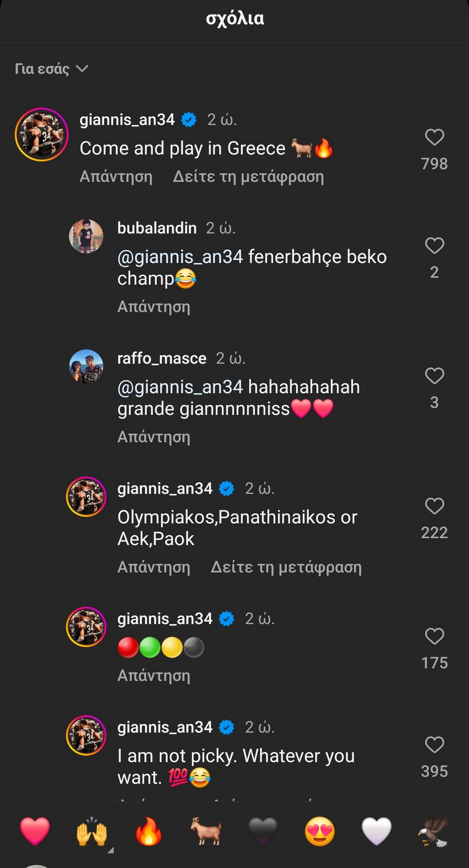Tap the raised hands quick-reaction emoji
The width and height of the screenshot is (469, 868).
[x=92, y=832]
